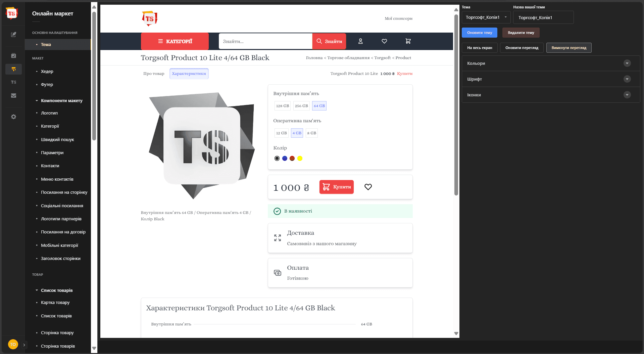Click the Оновити перегляд button
644x354 pixels.
point(522,48)
